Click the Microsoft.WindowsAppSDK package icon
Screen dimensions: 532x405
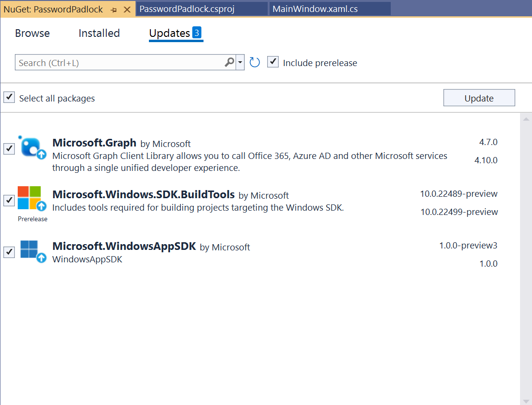[x=33, y=251]
